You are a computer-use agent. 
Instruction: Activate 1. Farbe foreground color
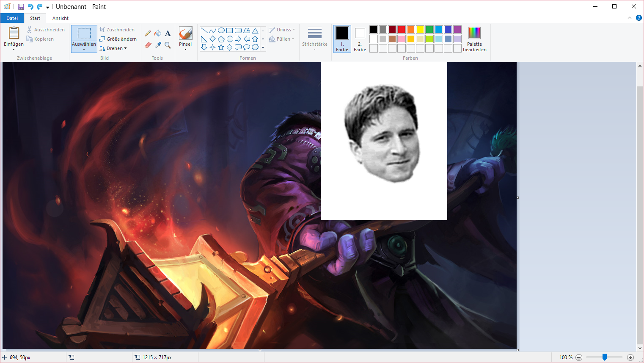click(x=342, y=39)
